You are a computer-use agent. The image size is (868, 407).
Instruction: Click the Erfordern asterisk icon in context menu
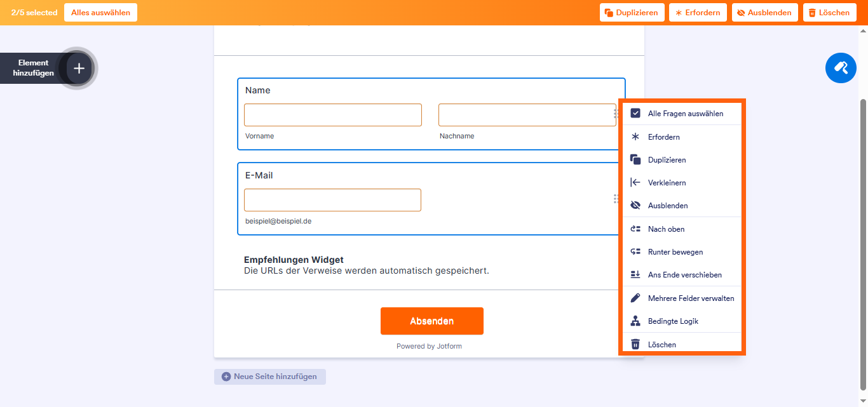click(635, 137)
